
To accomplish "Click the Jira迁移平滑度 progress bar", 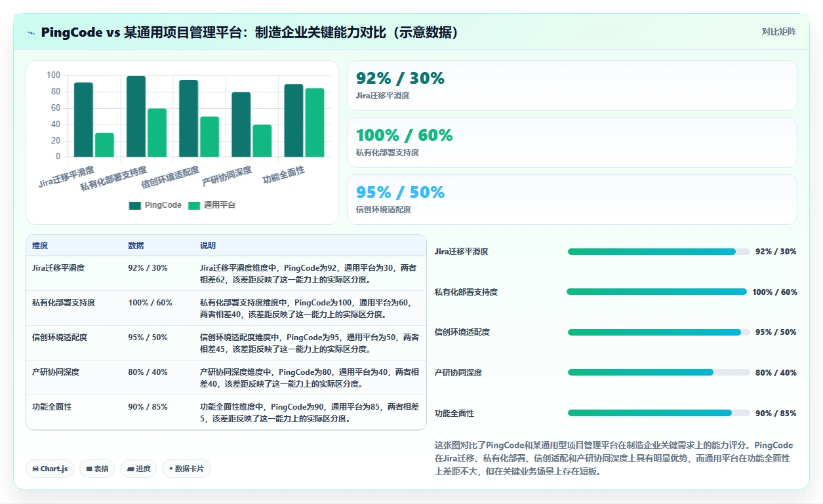I will pos(659,252).
